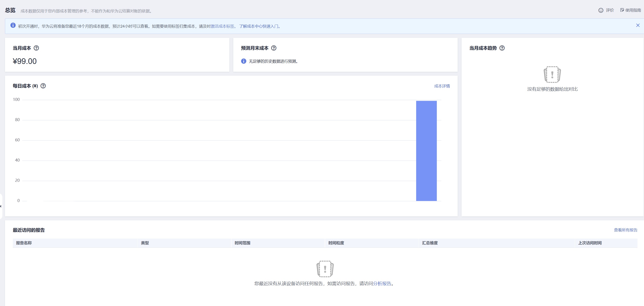Click the blue daily cost bar
This screenshot has width=644, height=306.
[x=426, y=151]
